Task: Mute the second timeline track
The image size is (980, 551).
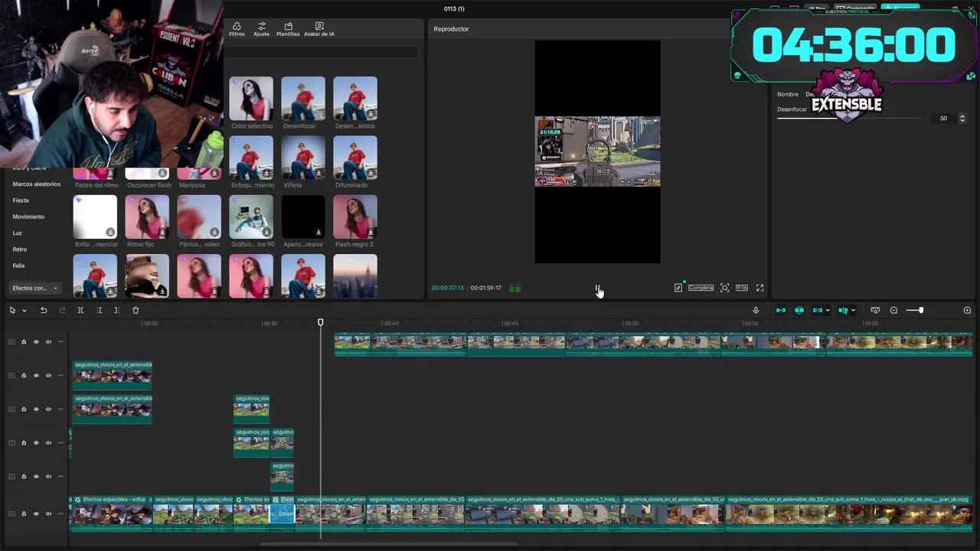Action: [x=48, y=376]
